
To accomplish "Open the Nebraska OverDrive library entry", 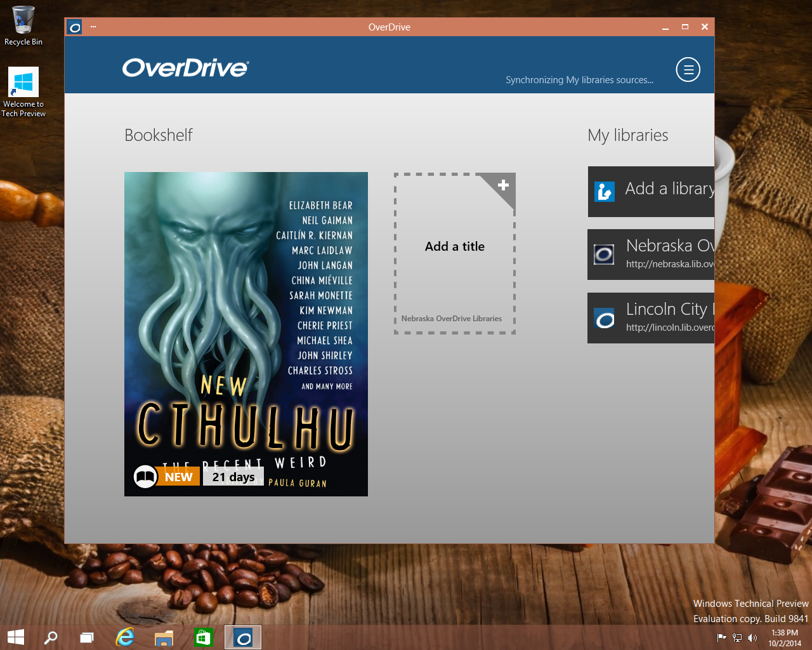I will tap(651, 255).
